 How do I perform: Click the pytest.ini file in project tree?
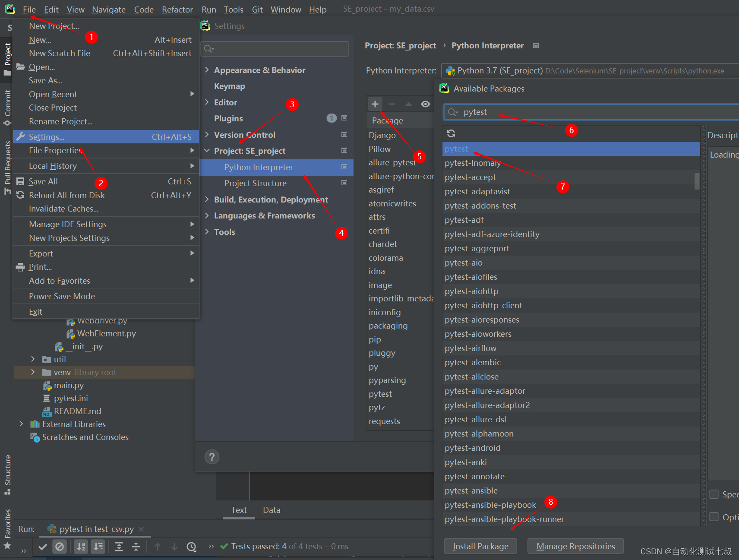(71, 398)
